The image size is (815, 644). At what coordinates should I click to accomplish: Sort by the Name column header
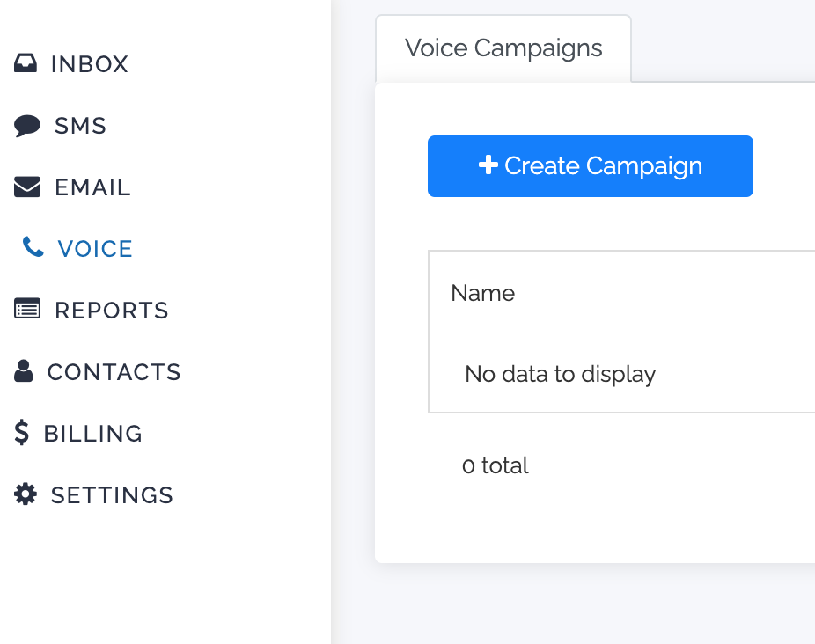pos(482,293)
